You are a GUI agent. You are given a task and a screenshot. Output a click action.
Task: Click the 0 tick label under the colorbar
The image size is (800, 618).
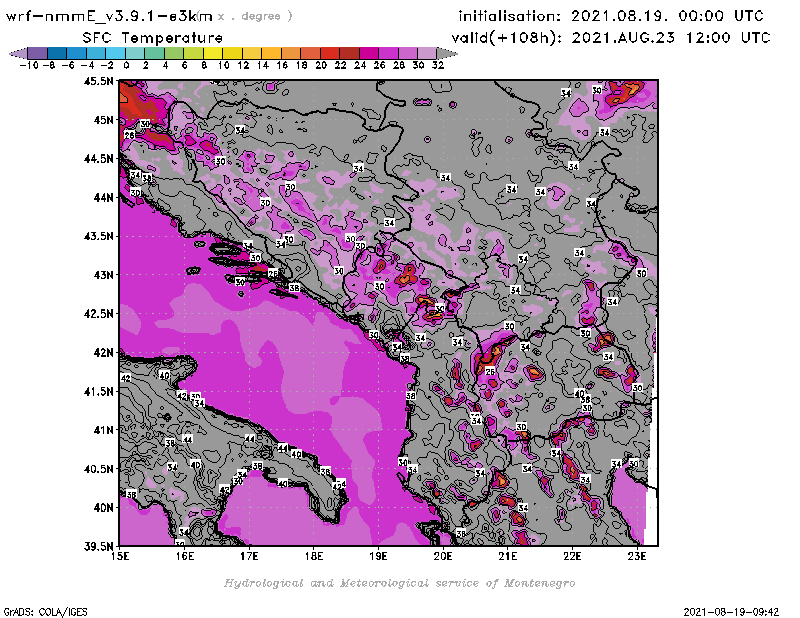tap(126, 66)
